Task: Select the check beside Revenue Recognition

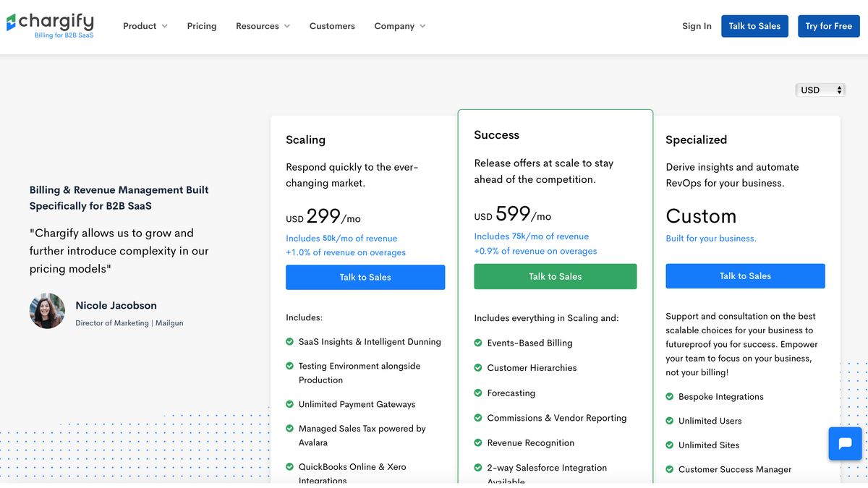Action: (478, 442)
